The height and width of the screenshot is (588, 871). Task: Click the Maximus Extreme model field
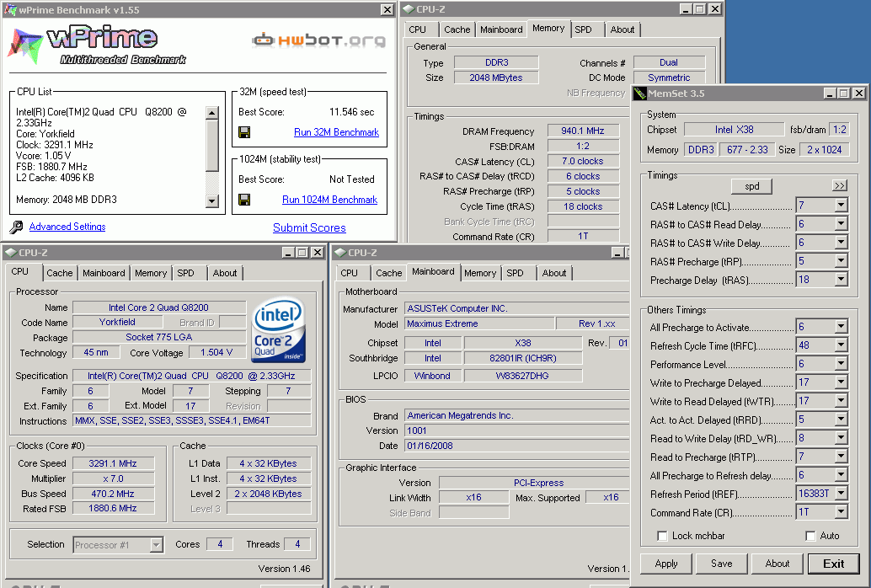click(x=479, y=323)
